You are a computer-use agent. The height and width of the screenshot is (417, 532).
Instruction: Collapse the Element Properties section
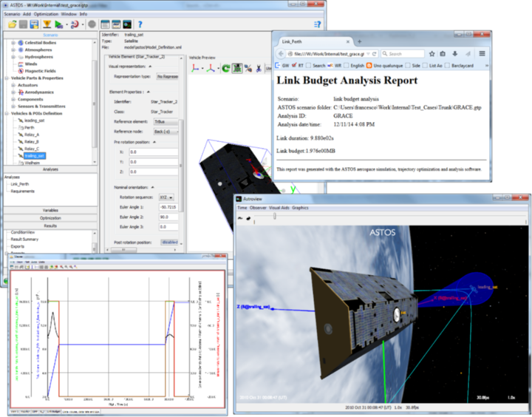[x=149, y=92]
